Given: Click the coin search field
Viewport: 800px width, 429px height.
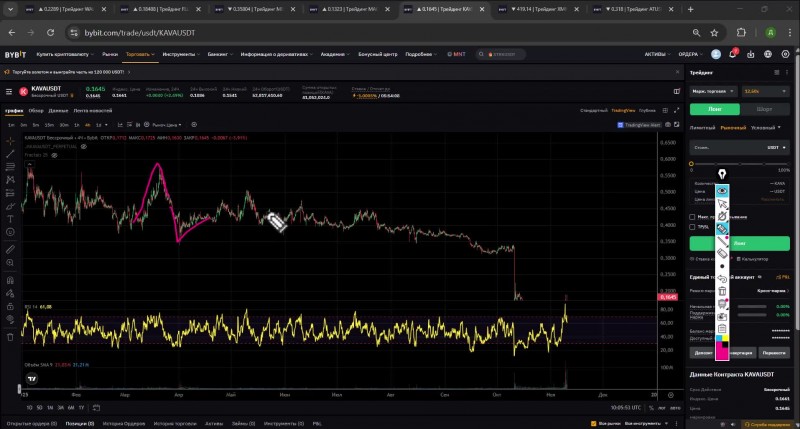Looking at the screenshot, I should click(504, 54).
